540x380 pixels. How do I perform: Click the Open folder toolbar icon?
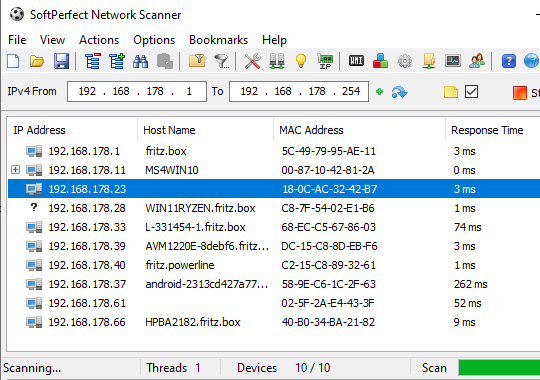pos(37,61)
